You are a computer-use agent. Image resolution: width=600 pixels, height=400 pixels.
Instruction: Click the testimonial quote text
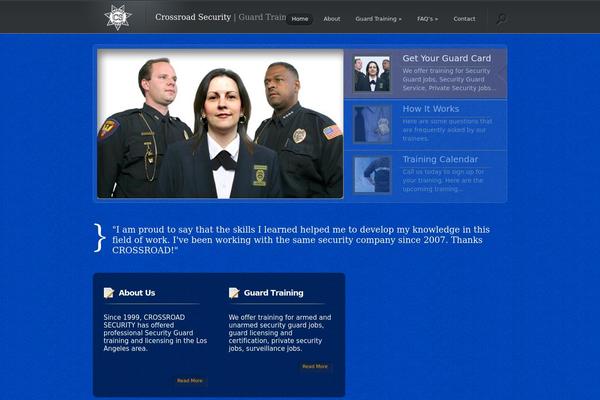point(301,240)
